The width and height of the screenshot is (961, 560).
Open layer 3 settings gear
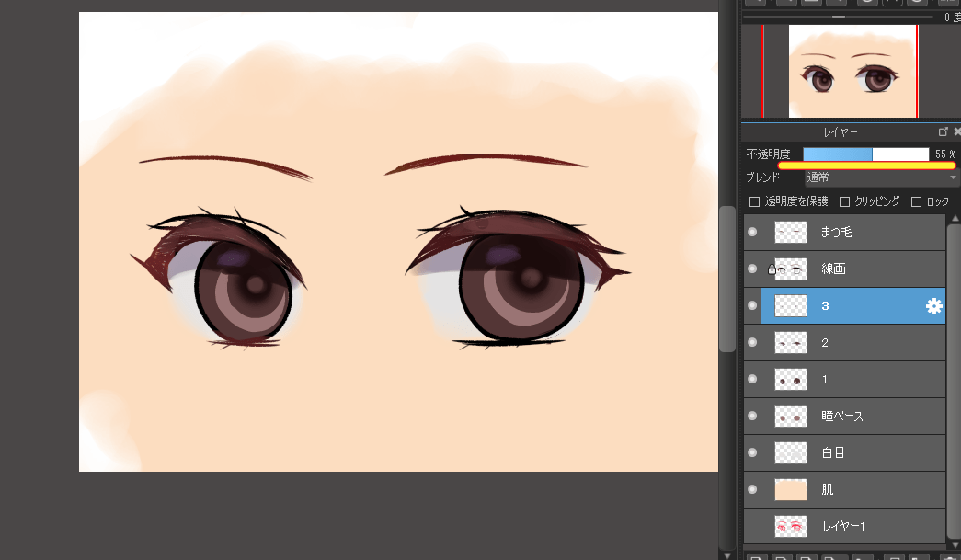[x=933, y=305]
